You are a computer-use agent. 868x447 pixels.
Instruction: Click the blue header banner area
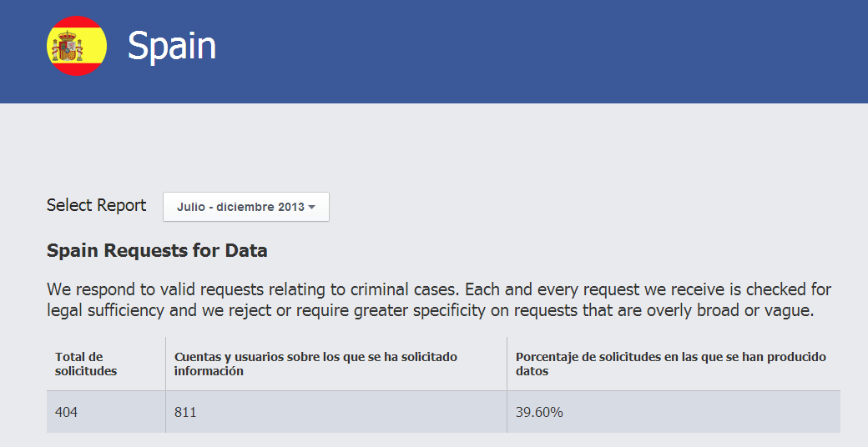coord(434,52)
